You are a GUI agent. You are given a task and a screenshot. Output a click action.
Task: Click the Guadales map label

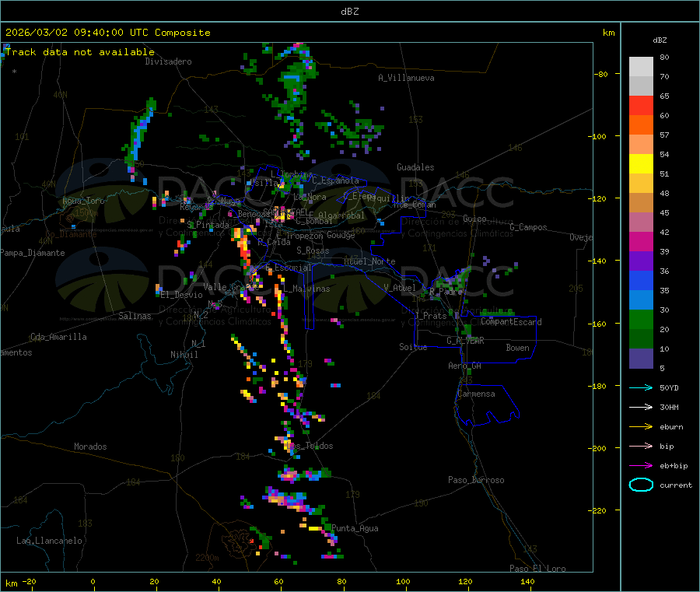415,167
